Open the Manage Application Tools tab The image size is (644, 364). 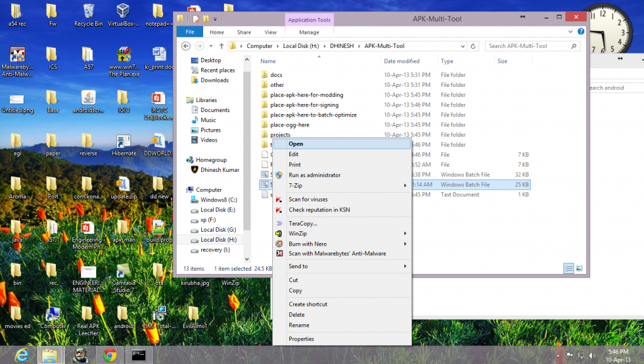click(x=309, y=32)
